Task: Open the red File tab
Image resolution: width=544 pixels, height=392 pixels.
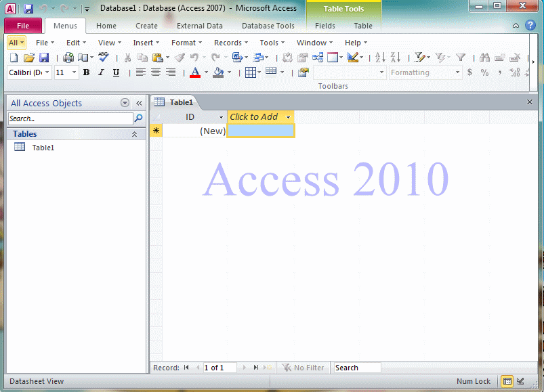Action: point(23,26)
